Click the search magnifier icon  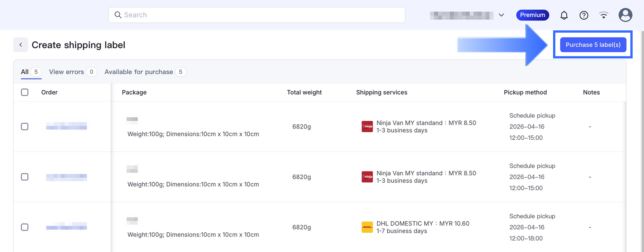point(118,15)
